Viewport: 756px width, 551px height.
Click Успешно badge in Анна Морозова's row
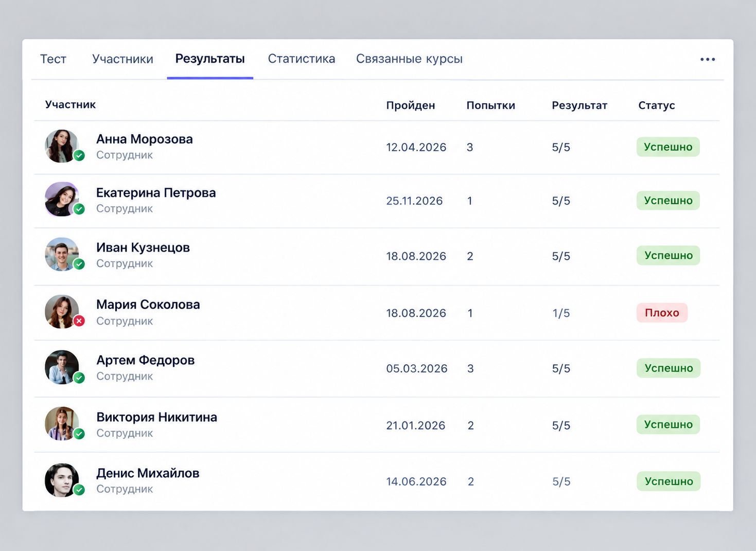668,147
